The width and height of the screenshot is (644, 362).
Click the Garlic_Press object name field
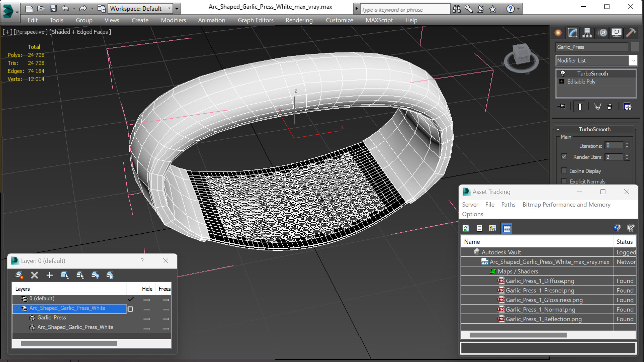pyautogui.click(x=592, y=47)
